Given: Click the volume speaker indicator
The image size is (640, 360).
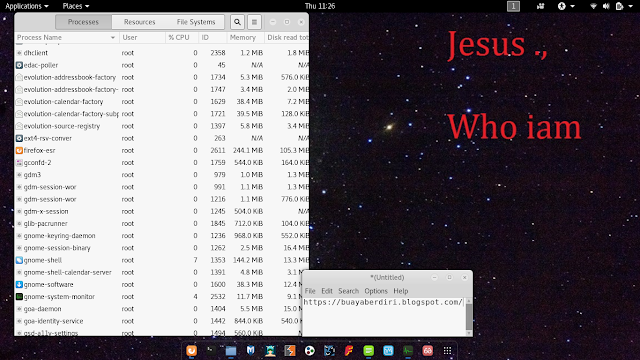Looking at the screenshot, I should pos(606,6).
